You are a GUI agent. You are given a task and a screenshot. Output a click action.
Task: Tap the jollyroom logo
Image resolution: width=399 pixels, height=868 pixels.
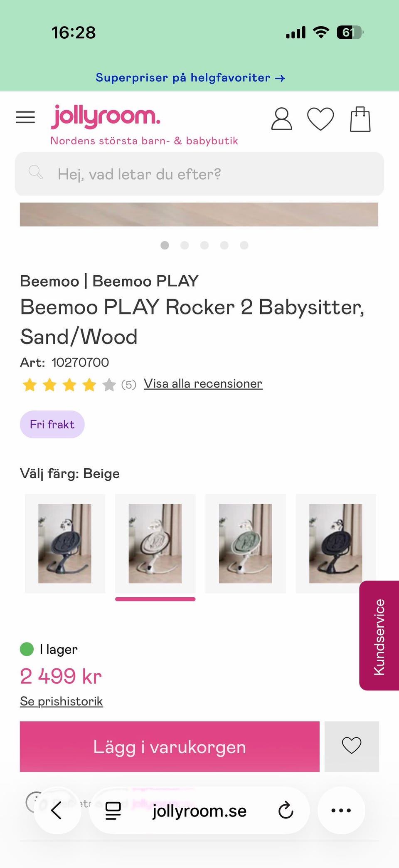click(x=106, y=117)
